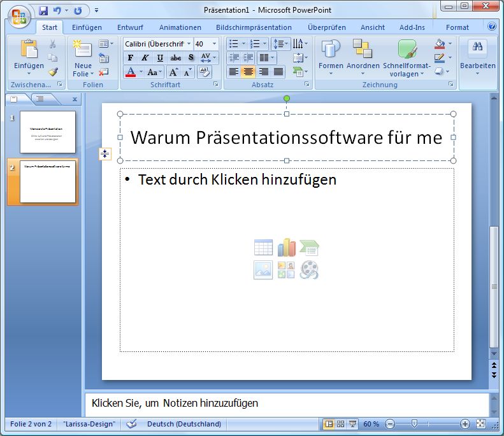This screenshot has height=436, width=504.
Task: Zoom out with the minus button
Action: 390,424
